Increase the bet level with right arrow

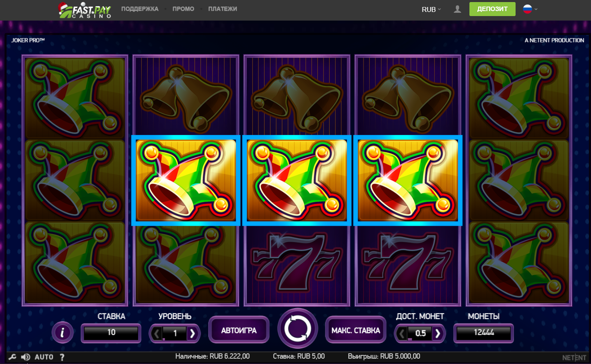[192, 334]
